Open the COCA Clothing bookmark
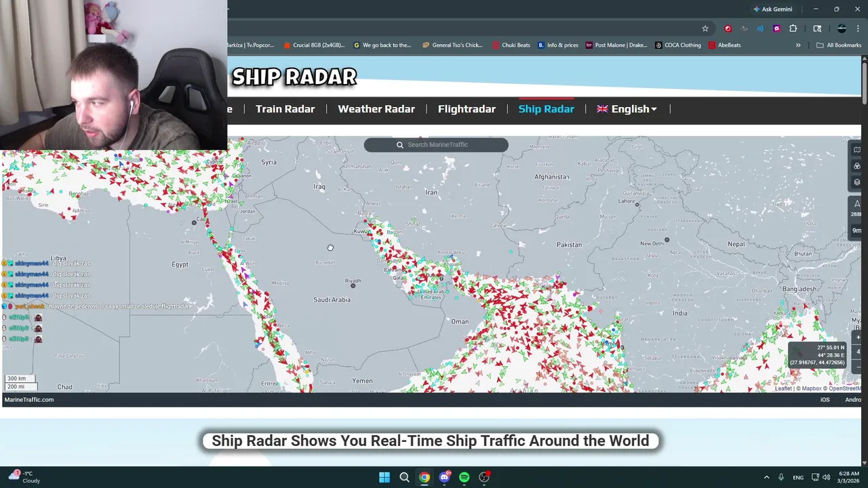The width and height of the screenshot is (868, 488). (x=677, y=45)
